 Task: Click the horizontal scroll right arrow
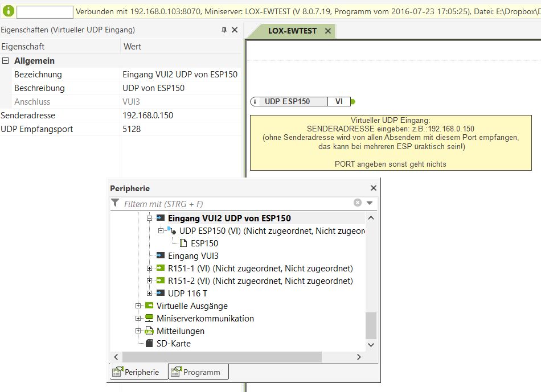click(x=359, y=357)
